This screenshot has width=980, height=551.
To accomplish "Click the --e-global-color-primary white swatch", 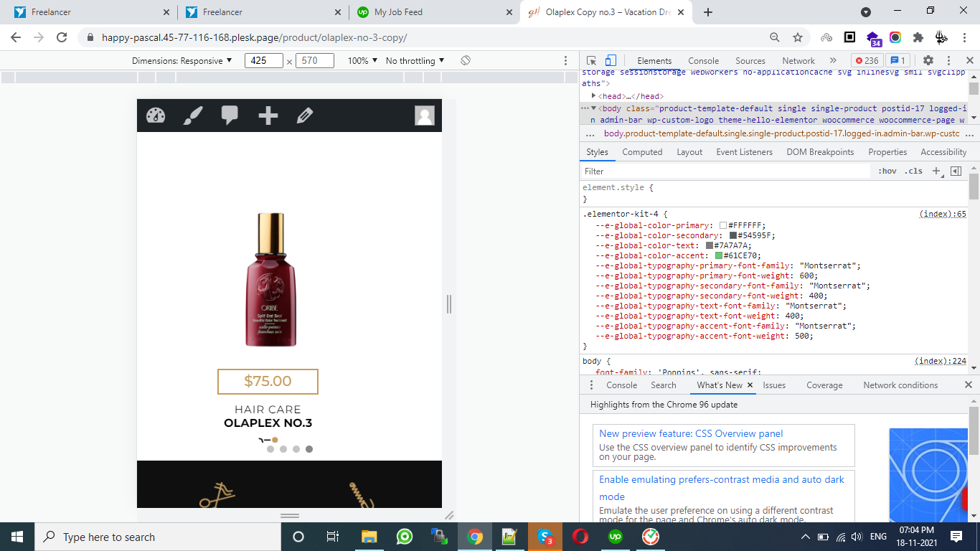I will (723, 225).
